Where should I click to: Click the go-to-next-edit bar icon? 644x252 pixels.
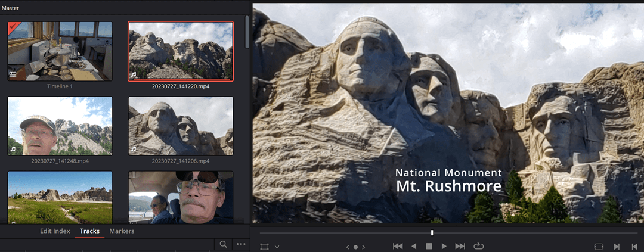pyautogui.click(x=617, y=246)
